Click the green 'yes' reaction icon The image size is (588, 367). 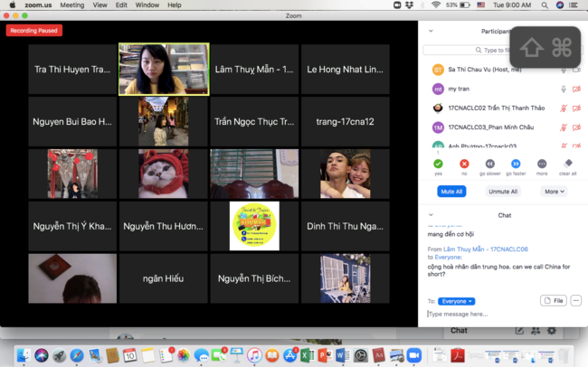pos(438,164)
